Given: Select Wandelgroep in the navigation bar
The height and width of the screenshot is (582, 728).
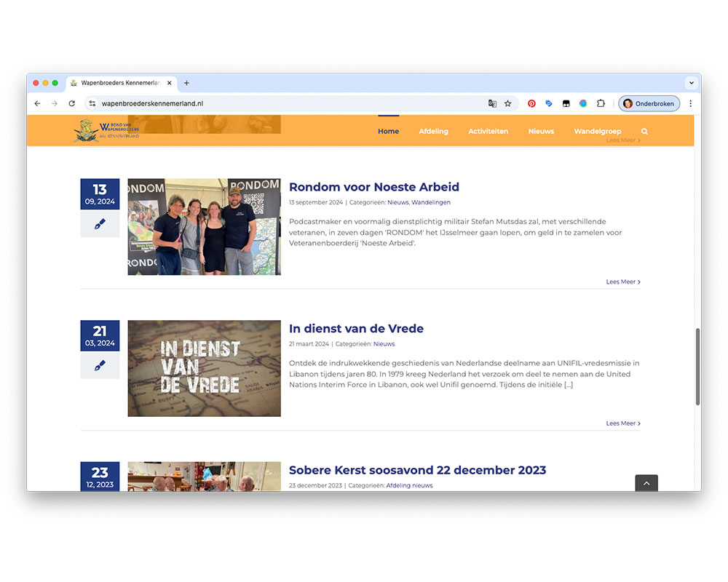Looking at the screenshot, I should pos(597,132).
